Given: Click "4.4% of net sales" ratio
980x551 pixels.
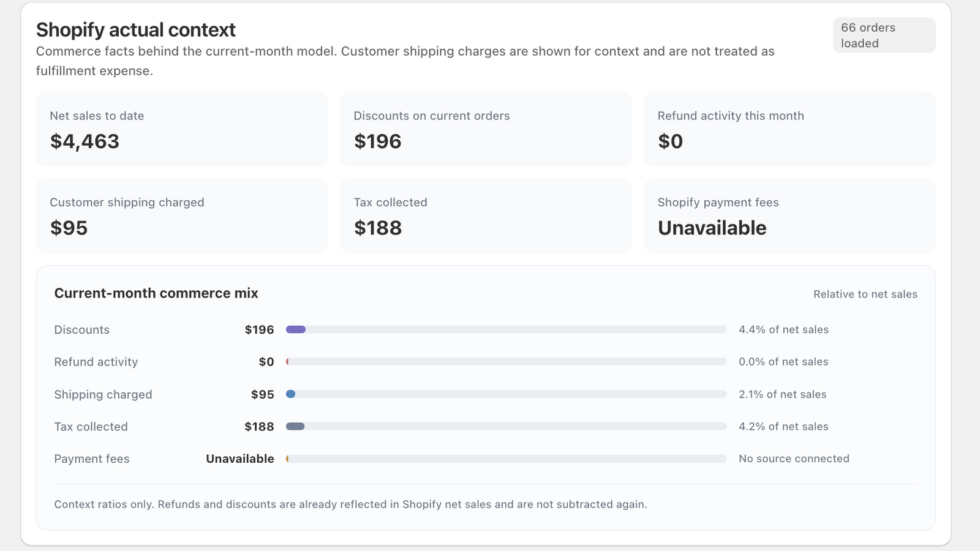Looking at the screenshot, I should coord(783,329).
